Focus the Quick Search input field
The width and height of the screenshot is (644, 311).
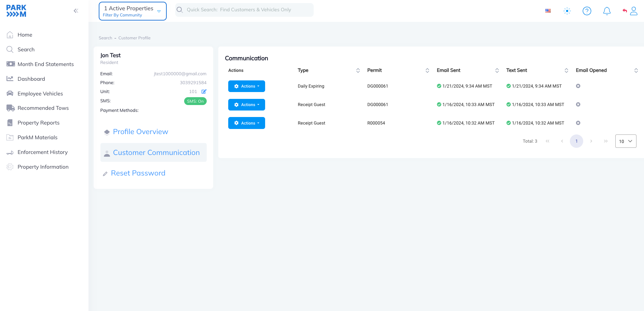pyautogui.click(x=244, y=10)
